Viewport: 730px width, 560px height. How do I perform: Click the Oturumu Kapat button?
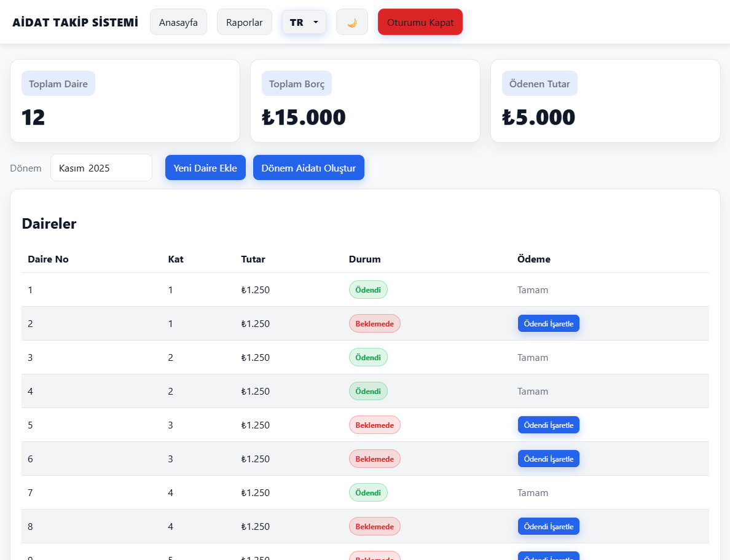pyautogui.click(x=420, y=22)
